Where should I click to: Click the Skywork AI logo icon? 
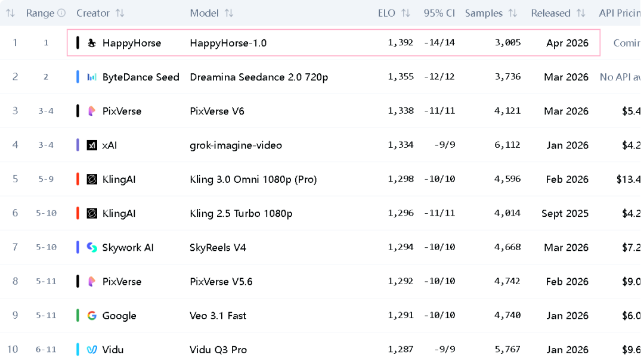point(92,247)
